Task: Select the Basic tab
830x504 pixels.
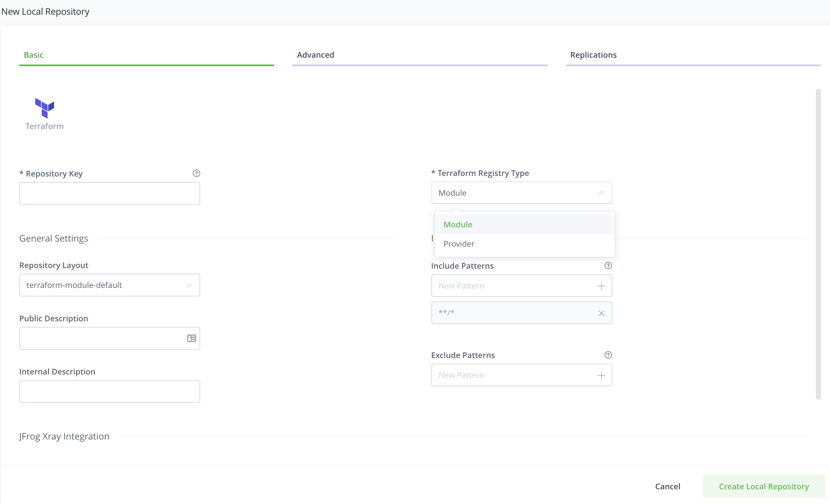Action: (x=33, y=55)
